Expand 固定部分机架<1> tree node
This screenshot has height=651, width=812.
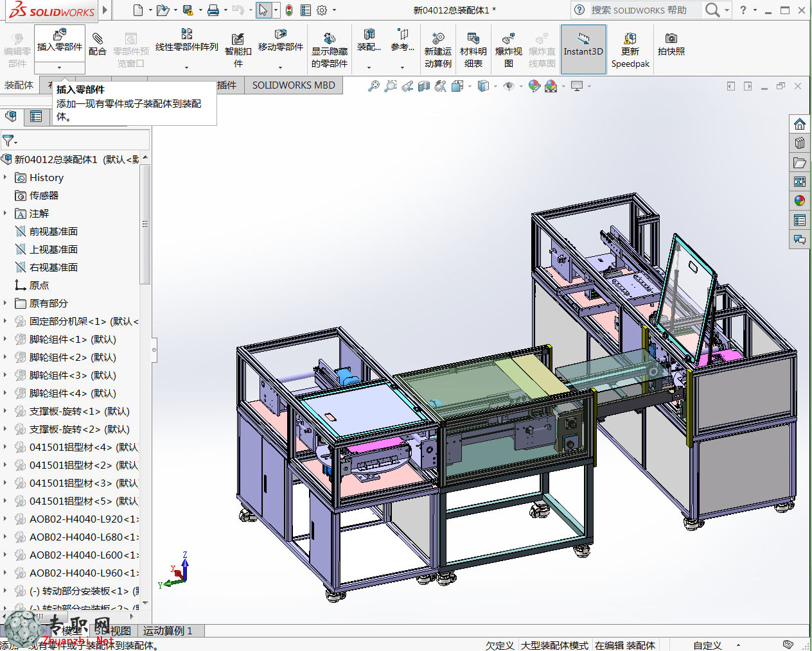pyautogui.click(x=5, y=321)
